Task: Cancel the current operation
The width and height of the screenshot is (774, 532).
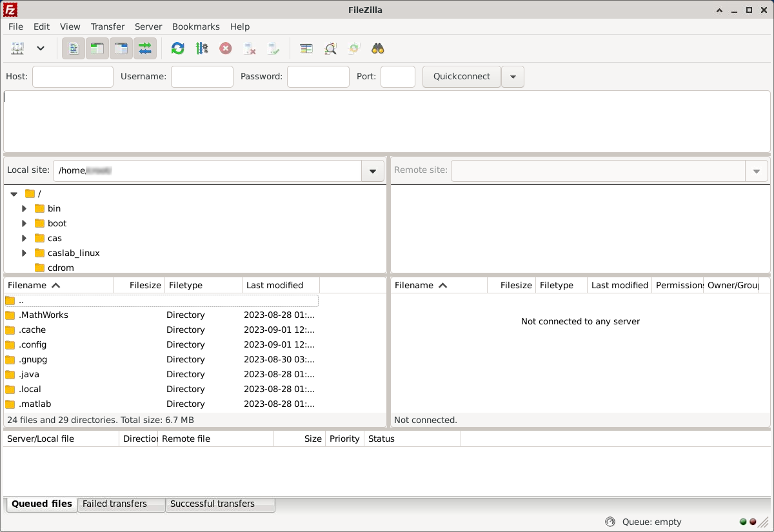Action: tap(226, 48)
